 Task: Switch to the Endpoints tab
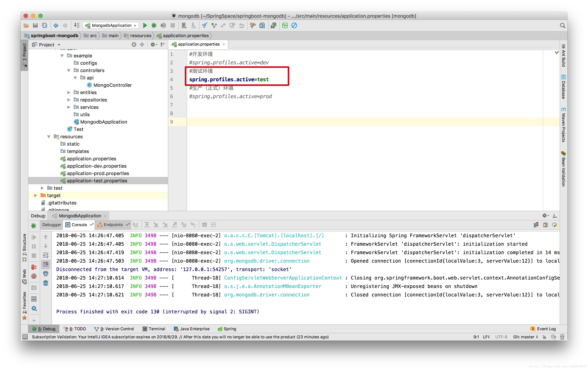113,225
